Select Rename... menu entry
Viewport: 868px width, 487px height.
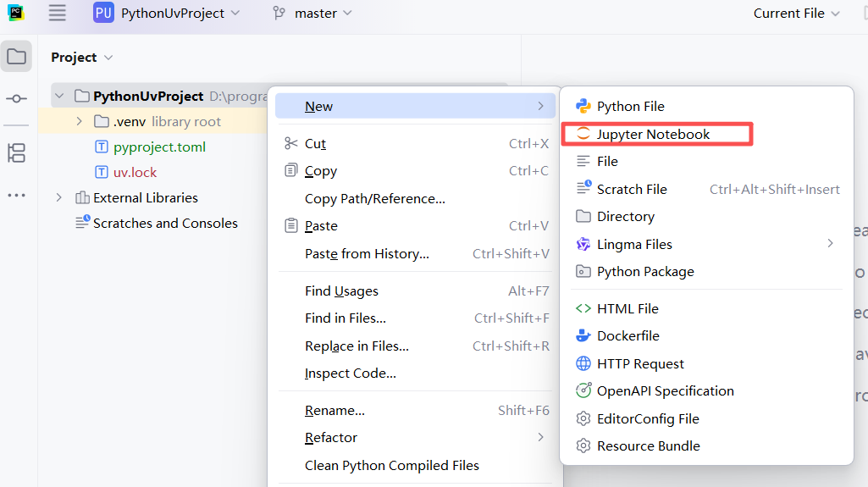pos(415,410)
